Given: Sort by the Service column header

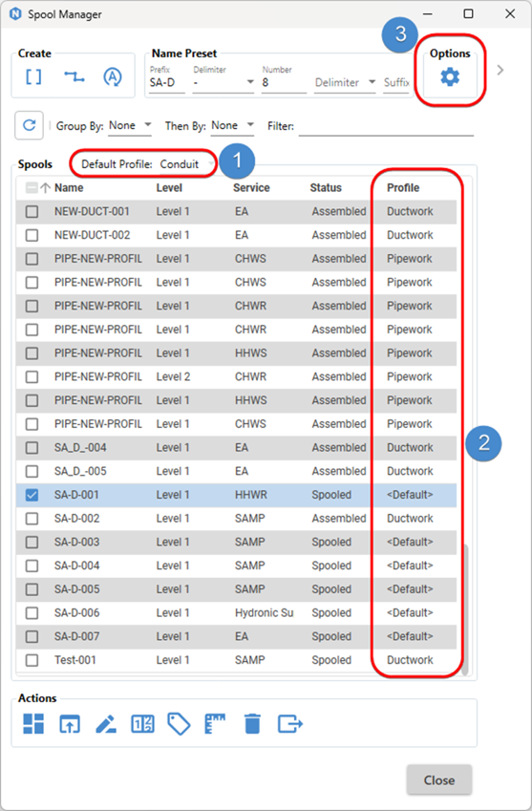Looking at the screenshot, I should pos(251,188).
